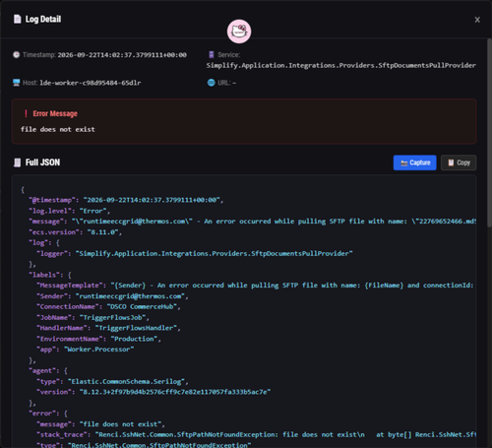
Task: Click the JSON "message" line with runtimeeccgrid
Action: [x=252, y=222]
